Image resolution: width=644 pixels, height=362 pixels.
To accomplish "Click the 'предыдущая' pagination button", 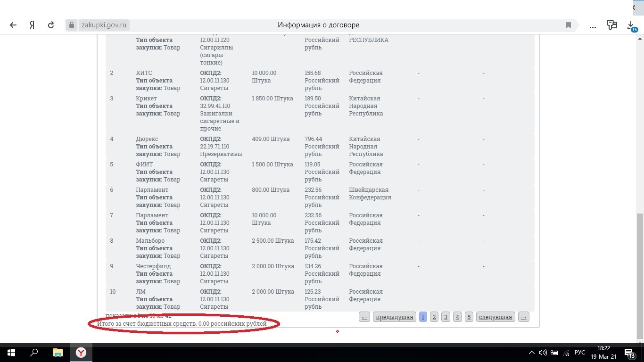I will 395,317.
